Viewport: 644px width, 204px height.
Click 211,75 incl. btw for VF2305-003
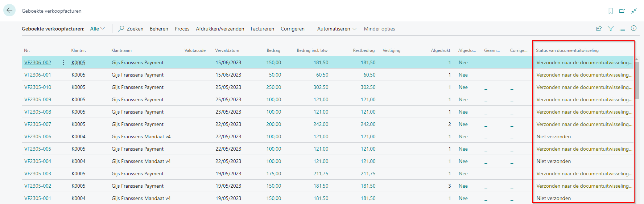tap(321, 174)
